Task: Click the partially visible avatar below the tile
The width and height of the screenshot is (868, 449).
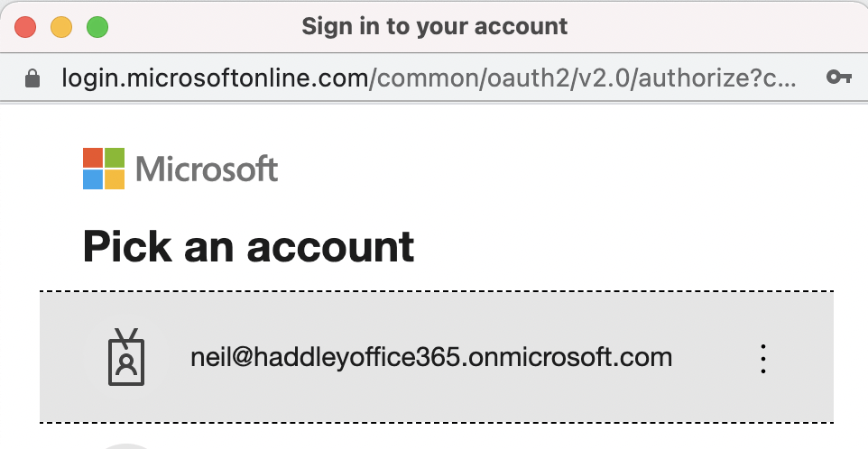Action: (127, 445)
